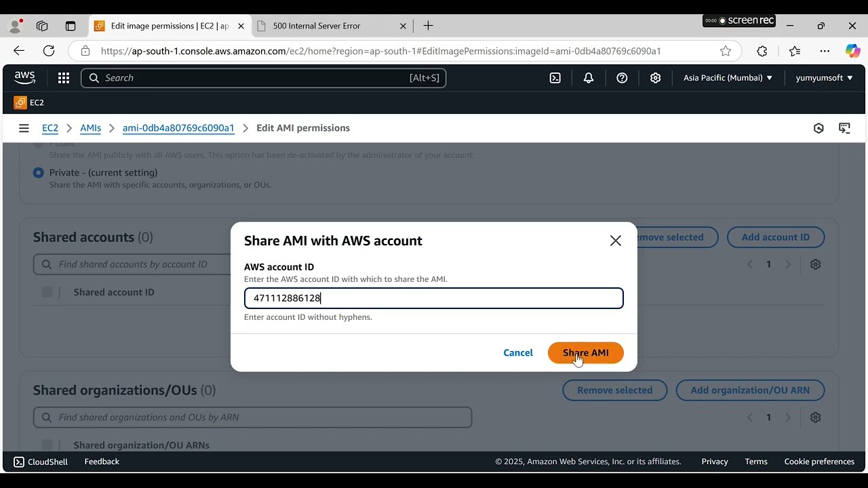Expand the yumyumsoft account dropdown
868x488 pixels.
(x=824, y=78)
